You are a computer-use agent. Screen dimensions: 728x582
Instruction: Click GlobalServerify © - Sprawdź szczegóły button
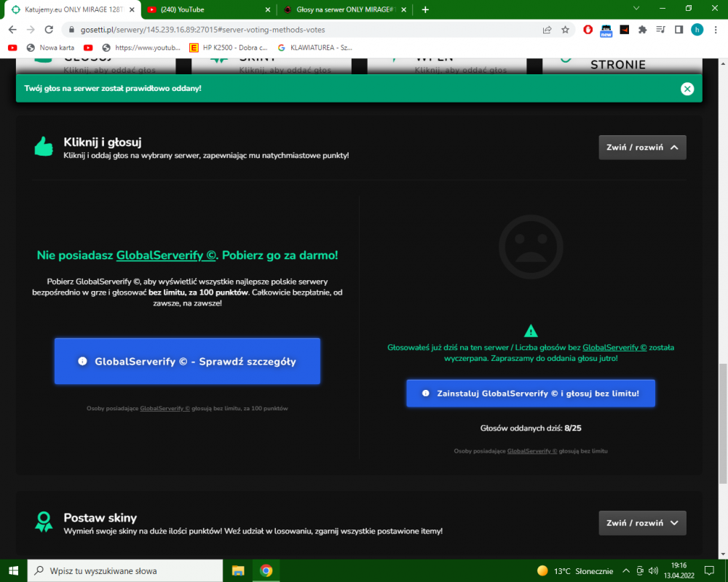tap(187, 362)
